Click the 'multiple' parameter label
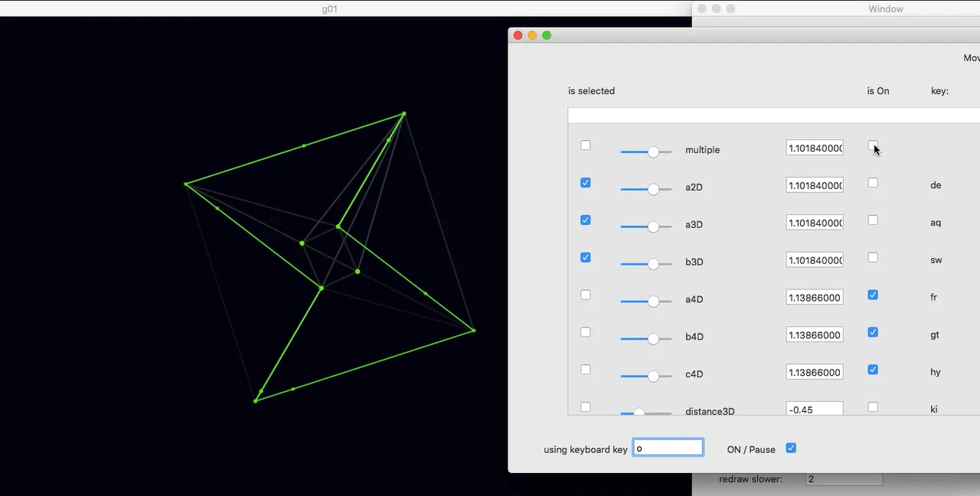 click(x=702, y=150)
